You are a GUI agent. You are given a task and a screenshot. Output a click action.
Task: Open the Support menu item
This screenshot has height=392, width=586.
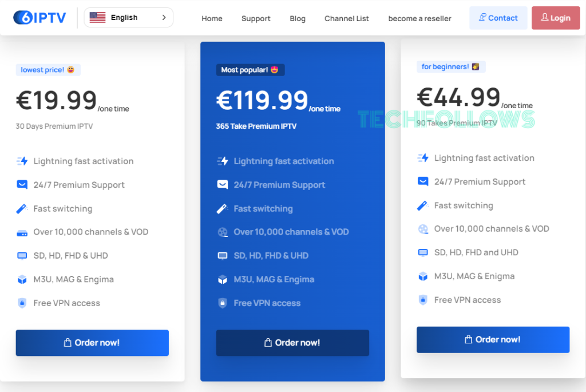pos(256,19)
